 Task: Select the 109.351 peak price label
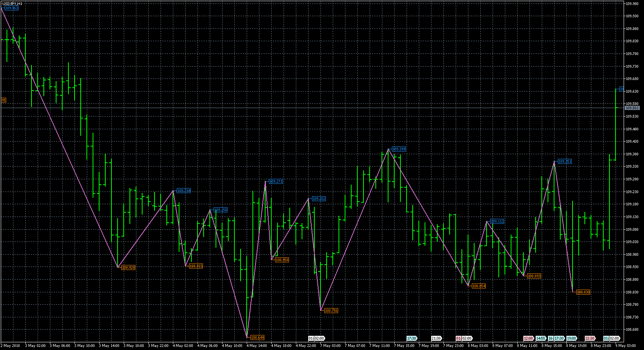tap(564, 162)
